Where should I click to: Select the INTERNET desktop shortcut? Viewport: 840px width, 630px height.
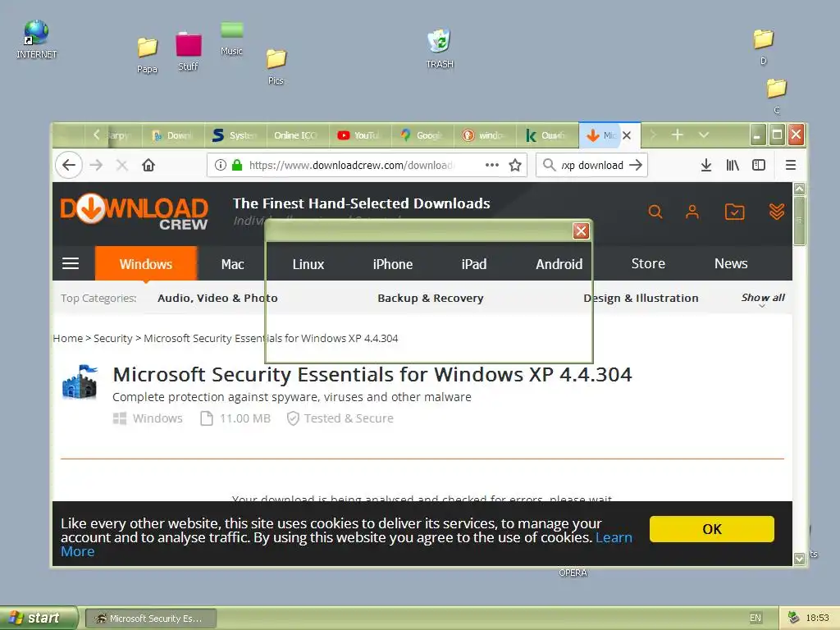(x=36, y=39)
